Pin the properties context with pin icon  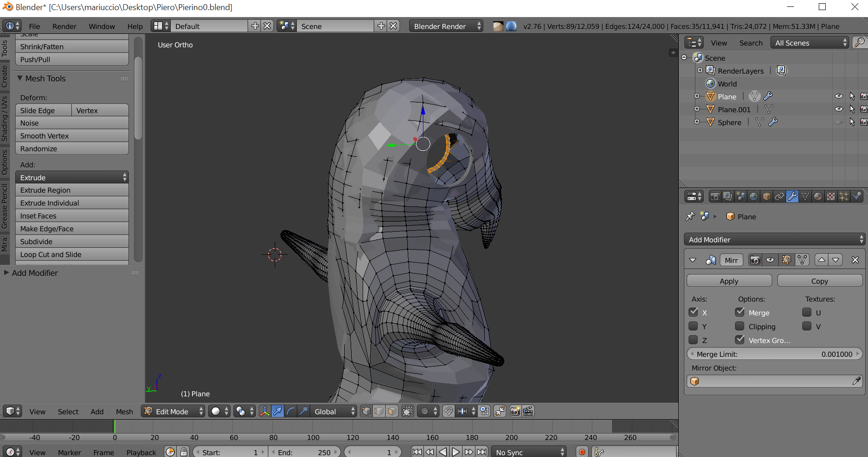coord(690,216)
